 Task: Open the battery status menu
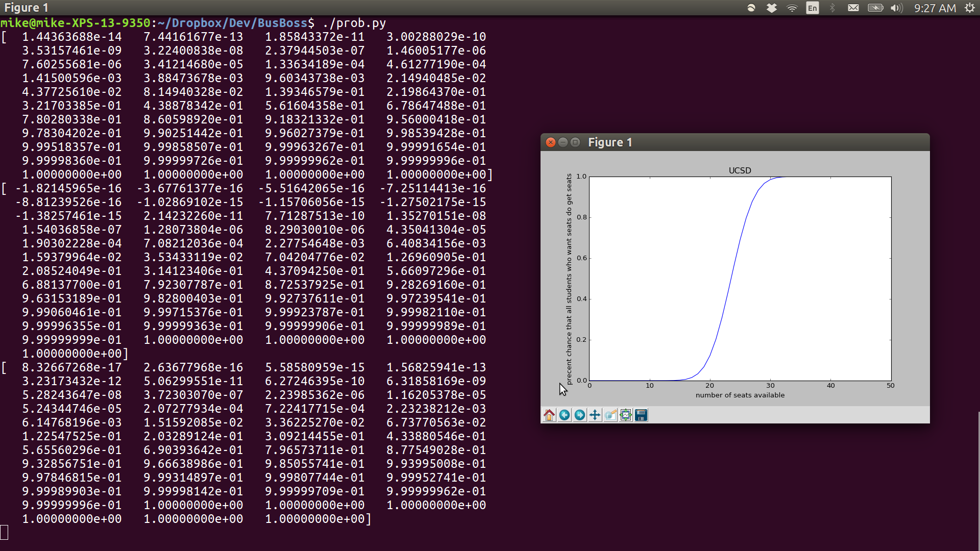pyautogui.click(x=875, y=8)
